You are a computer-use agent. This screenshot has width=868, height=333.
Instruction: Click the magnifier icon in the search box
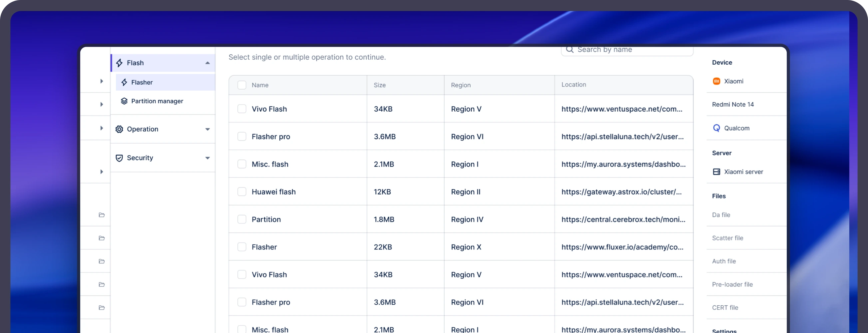click(570, 50)
